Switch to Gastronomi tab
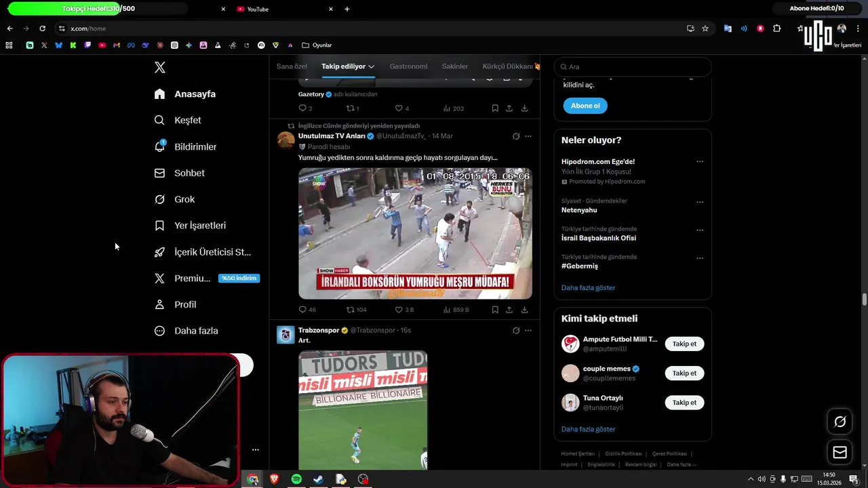This screenshot has height=488, width=868. (x=408, y=66)
